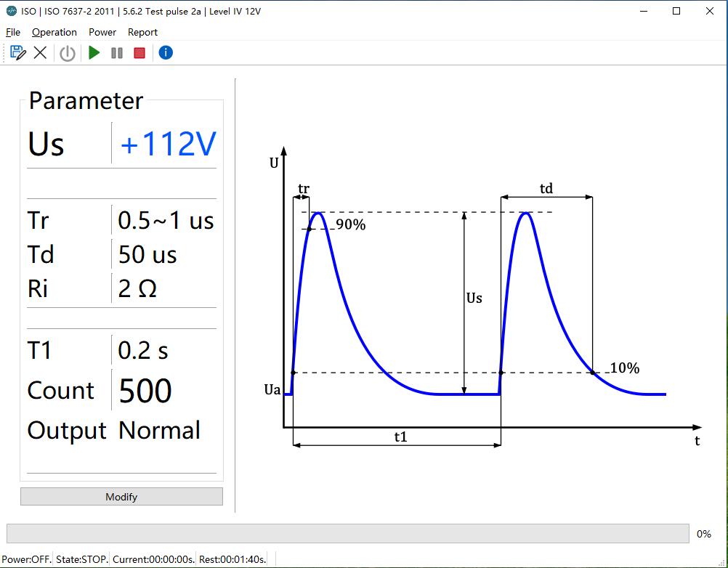This screenshot has height=568, width=728.
Task: Click the 90% label on waveform
Action: [351, 224]
